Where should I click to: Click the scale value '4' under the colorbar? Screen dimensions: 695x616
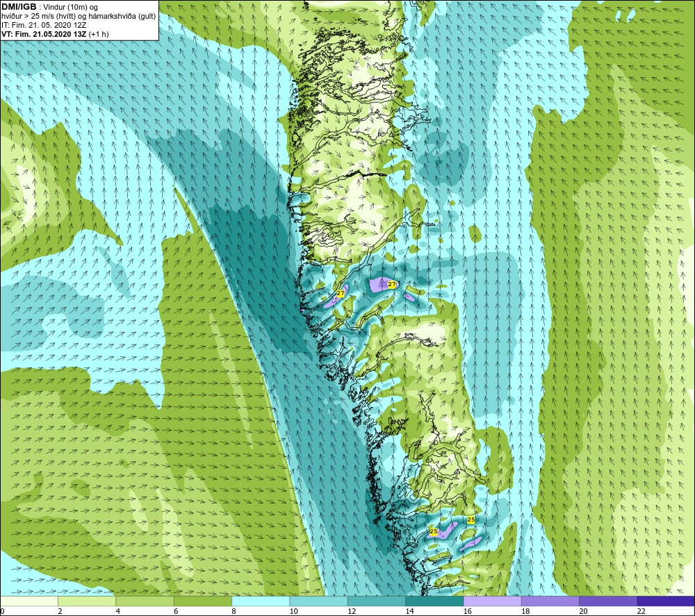(x=118, y=611)
